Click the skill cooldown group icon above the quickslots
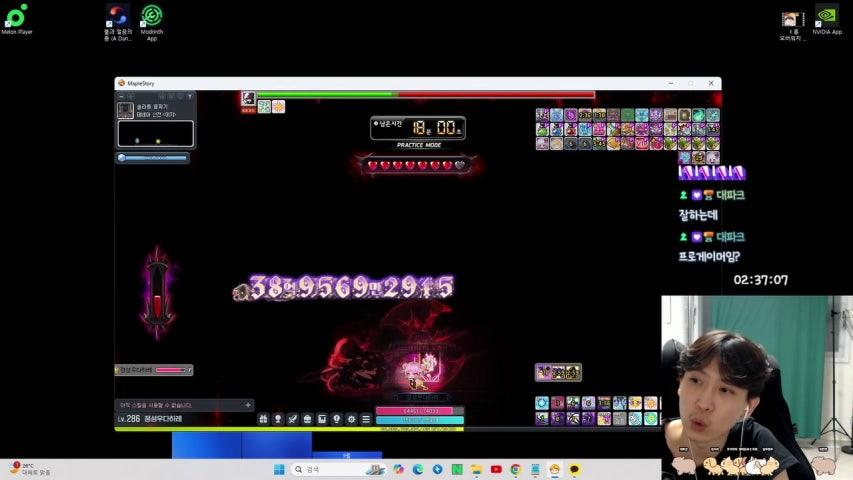 [x=558, y=372]
